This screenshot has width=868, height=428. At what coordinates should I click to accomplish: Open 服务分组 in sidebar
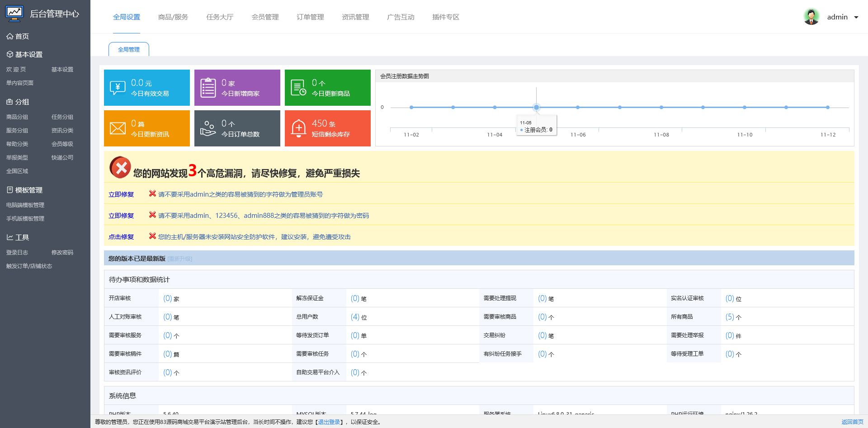click(x=17, y=131)
